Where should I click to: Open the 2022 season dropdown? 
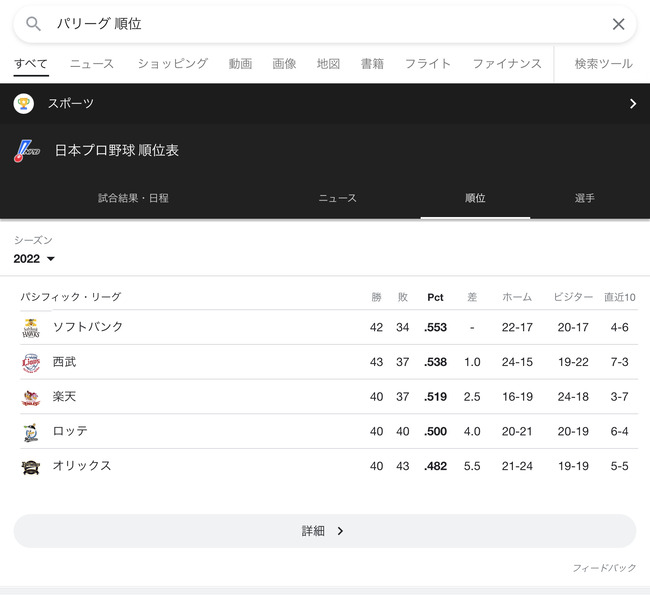(34, 259)
